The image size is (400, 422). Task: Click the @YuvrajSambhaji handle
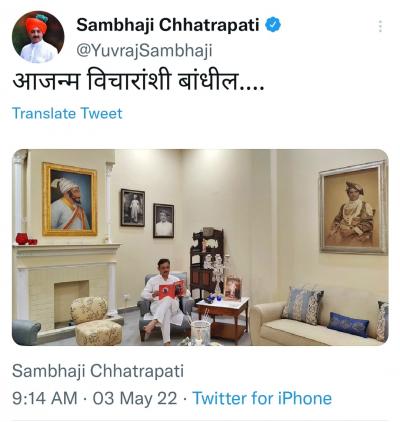(x=144, y=51)
